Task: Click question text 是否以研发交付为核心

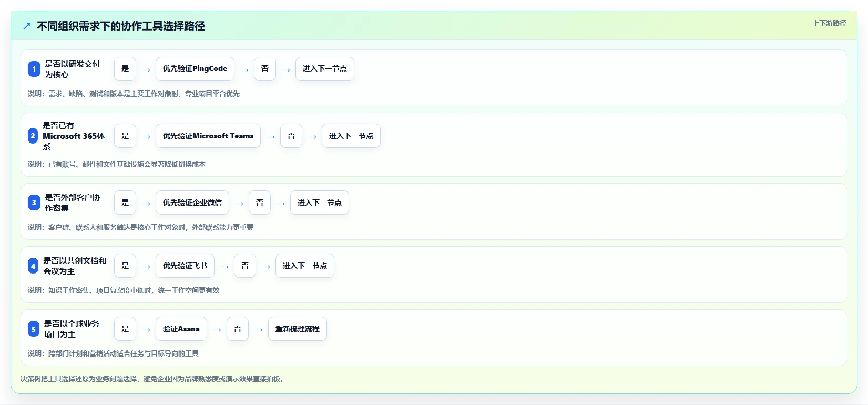Action: [73, 69]
